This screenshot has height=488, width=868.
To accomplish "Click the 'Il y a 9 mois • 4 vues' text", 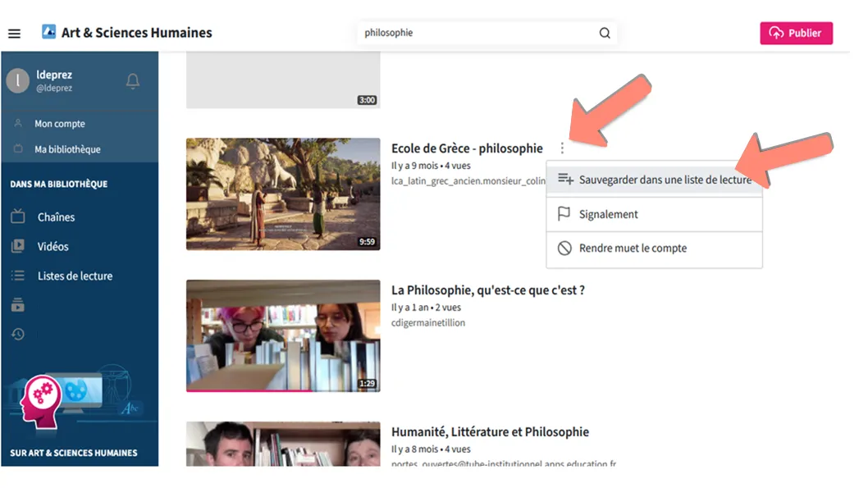I will [x=431, y=166].
